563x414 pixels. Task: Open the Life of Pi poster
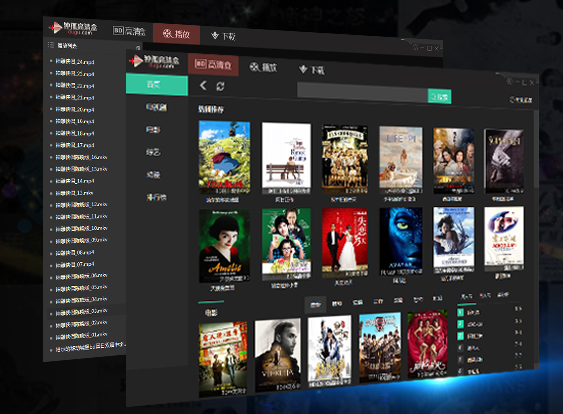pos(401,160)
